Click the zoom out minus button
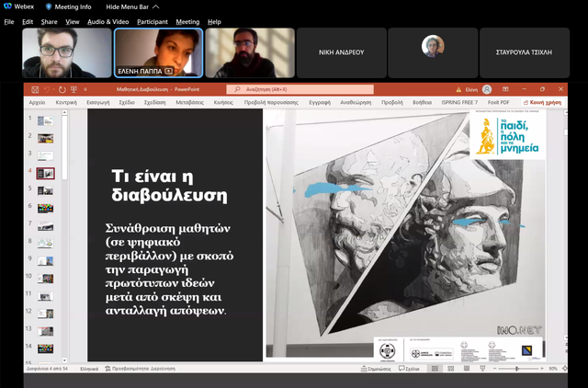Screen dimensions: 588x388 pos(495,369)
